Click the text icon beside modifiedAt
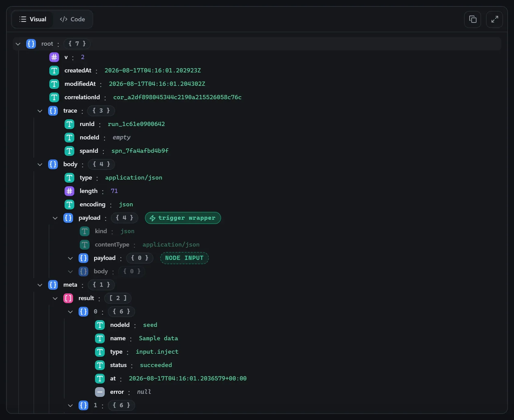 click(x=54, y=84)
